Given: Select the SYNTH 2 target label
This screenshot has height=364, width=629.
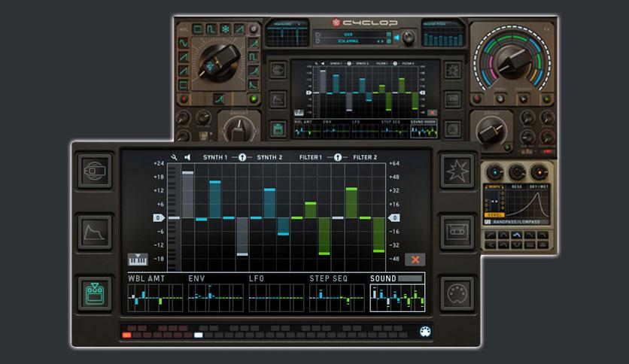Looking at the screenshot, I should (x=269, y=157).
